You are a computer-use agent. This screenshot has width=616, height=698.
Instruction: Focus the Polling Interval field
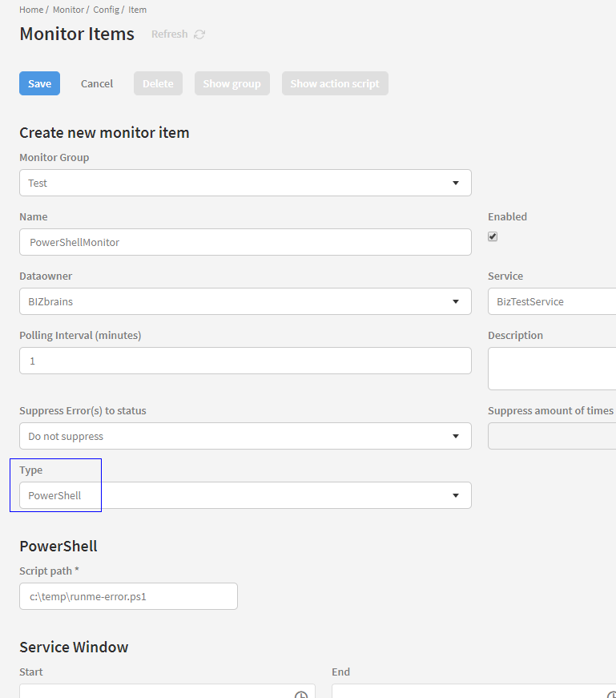(x=245, y=361)
